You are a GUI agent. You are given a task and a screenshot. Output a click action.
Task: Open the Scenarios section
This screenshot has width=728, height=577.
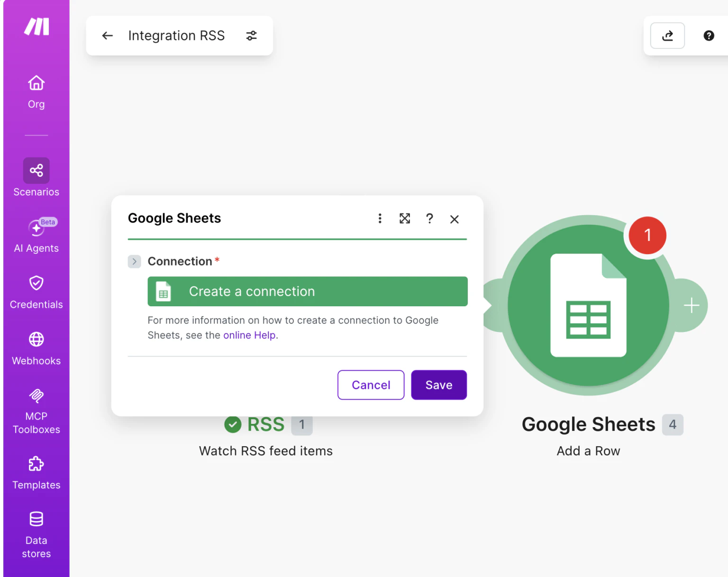[36, 178]
